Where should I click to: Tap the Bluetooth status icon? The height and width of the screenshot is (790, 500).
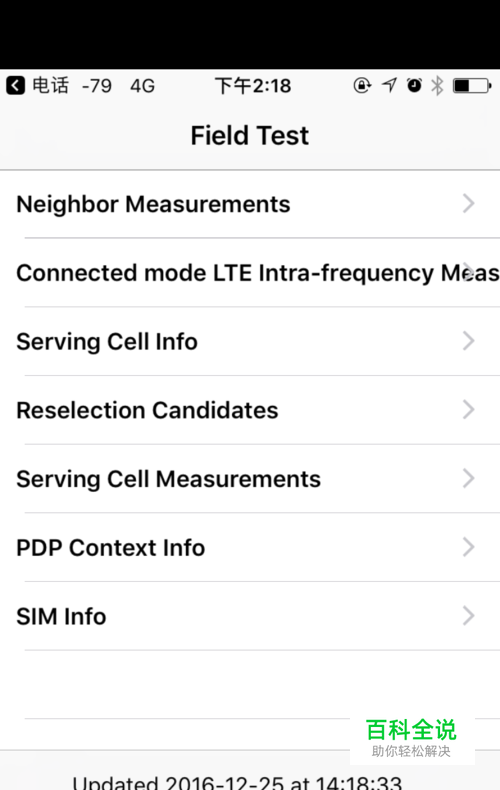tap(437, 86)
